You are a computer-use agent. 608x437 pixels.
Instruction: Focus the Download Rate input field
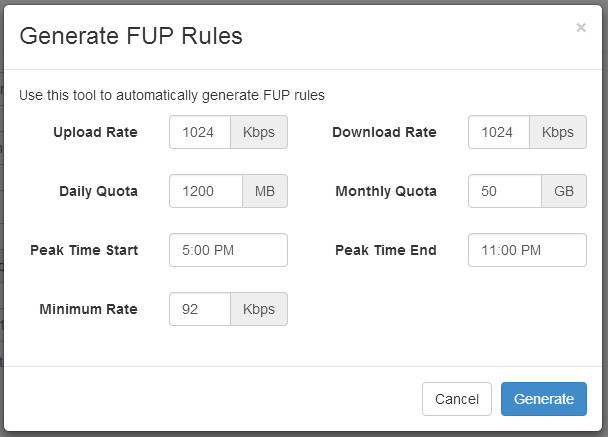tap(499, 132)
